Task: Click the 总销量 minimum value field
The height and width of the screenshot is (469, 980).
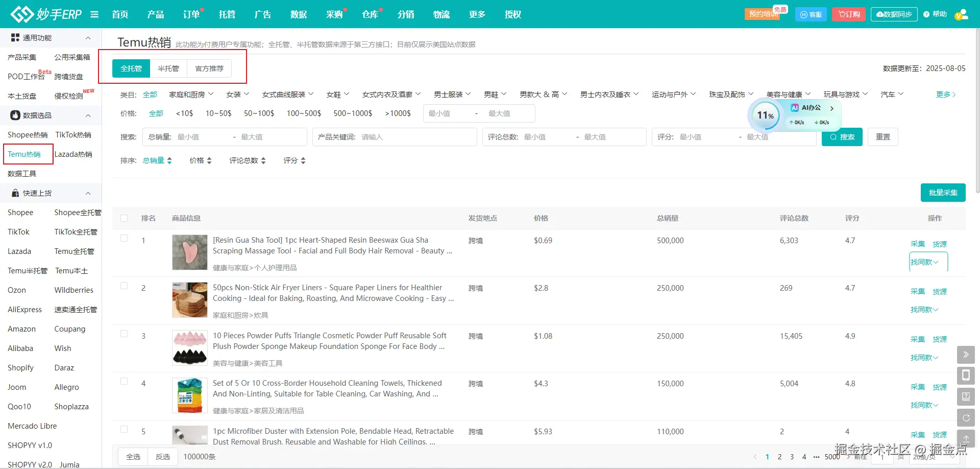Action: (x=202, y=137)
